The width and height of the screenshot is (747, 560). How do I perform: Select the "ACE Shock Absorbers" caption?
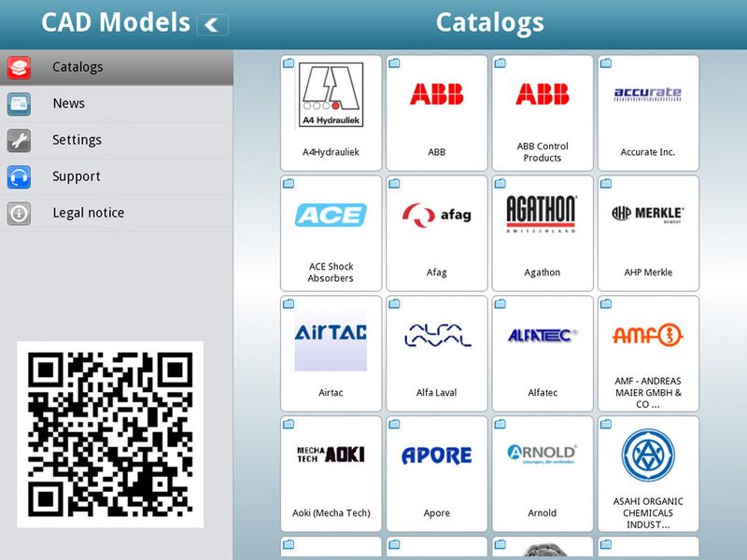331,273
